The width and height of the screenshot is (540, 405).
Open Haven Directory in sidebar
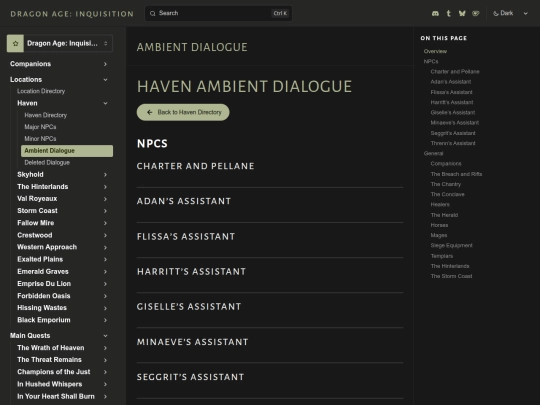(x=45, y=115)
